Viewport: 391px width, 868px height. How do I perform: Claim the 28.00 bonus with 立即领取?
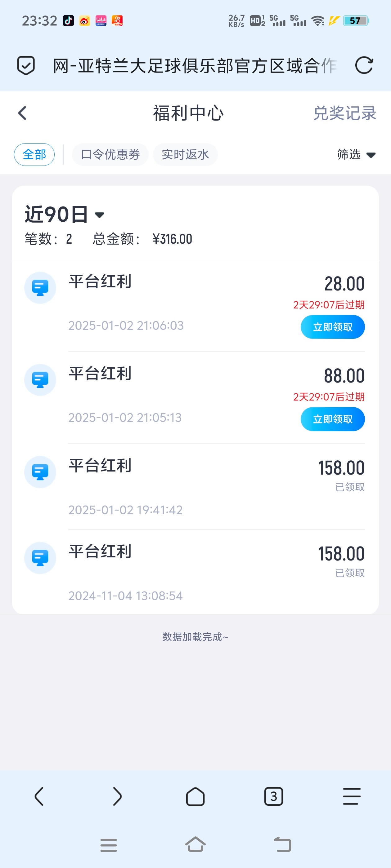[332, 327]
